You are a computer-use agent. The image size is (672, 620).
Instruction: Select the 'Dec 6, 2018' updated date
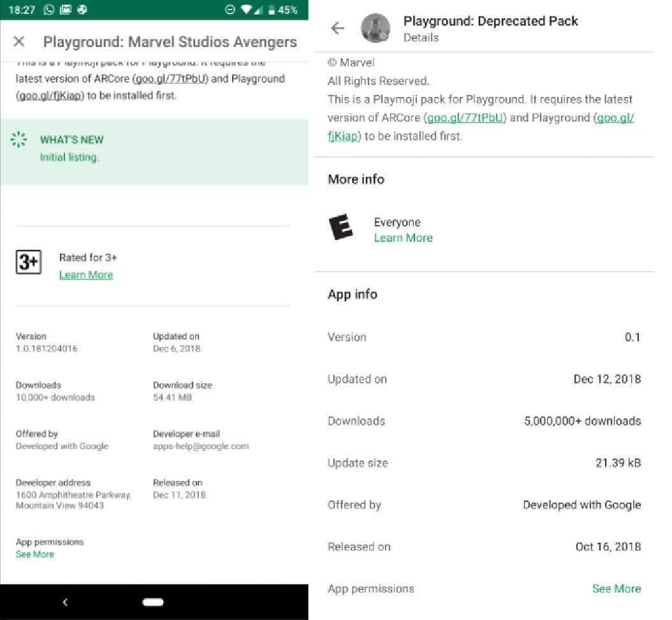pos(177,348)
